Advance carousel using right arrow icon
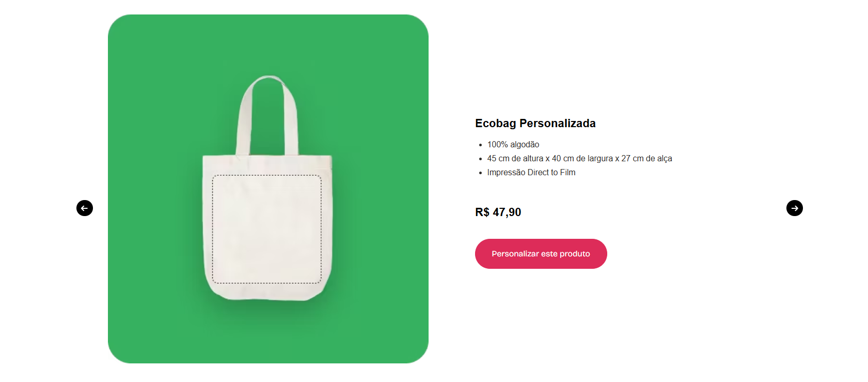The width and height of the screenshot is (868, 382). coord(795,208)
